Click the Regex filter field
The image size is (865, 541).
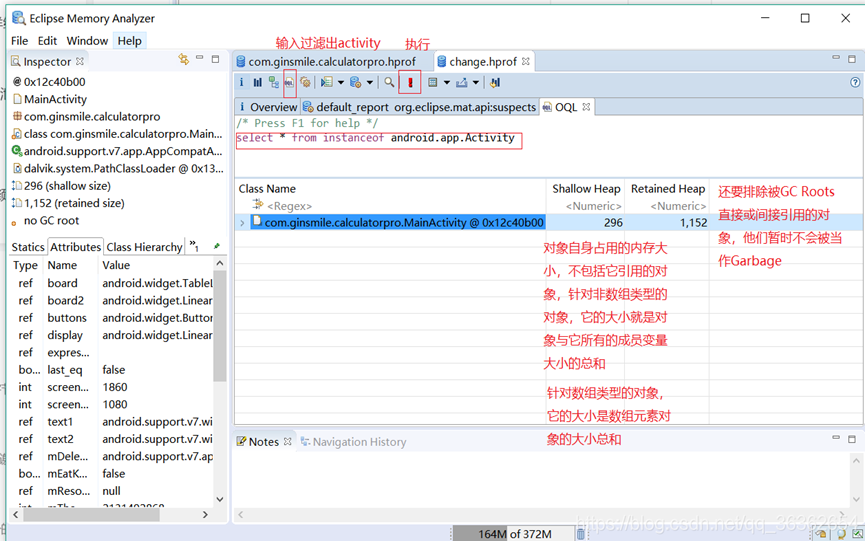coord(289,206)
